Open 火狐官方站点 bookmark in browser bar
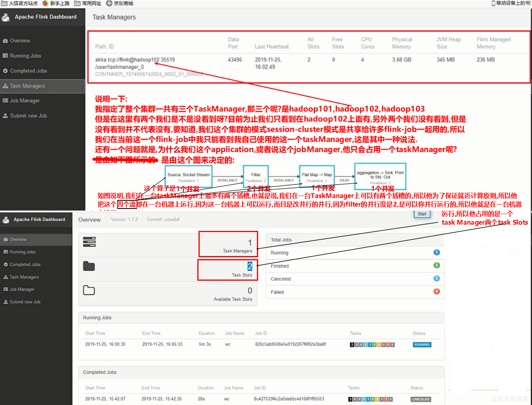Viewport: 532px width, 405px height. [20, 3]
